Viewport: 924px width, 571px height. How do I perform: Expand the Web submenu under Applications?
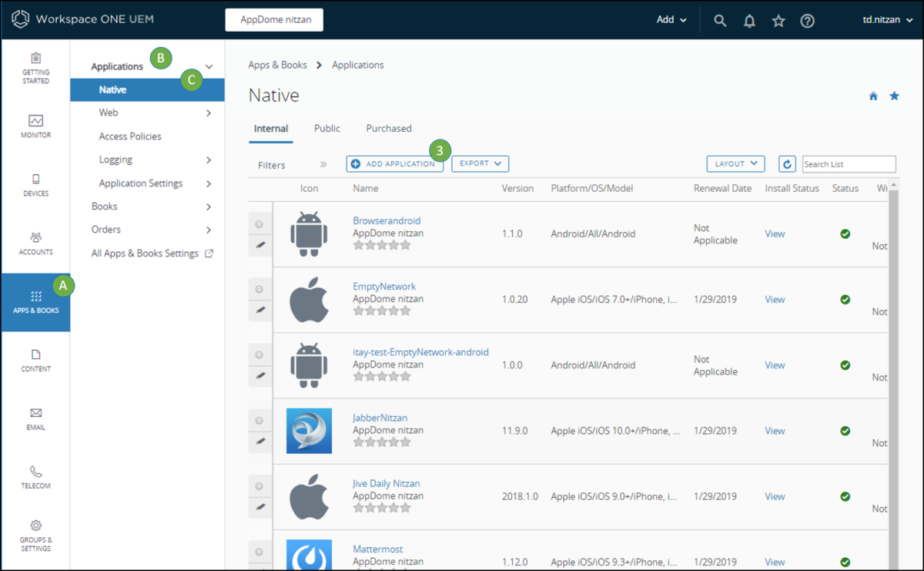pyautogui.click(x=109, y=113)
